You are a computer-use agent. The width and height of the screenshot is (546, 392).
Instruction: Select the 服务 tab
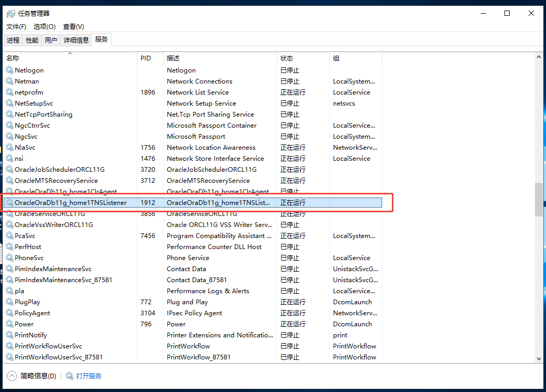click(x=102, y=39)
